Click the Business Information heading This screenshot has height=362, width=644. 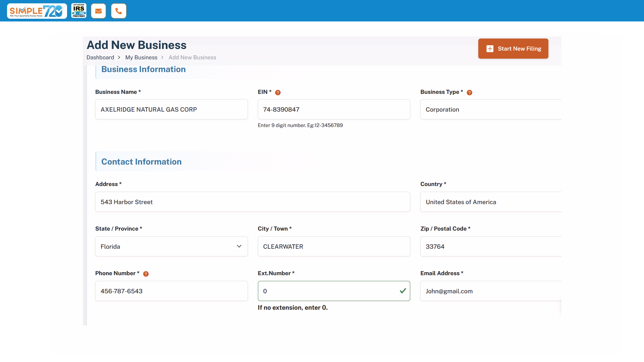pos(144,69)
